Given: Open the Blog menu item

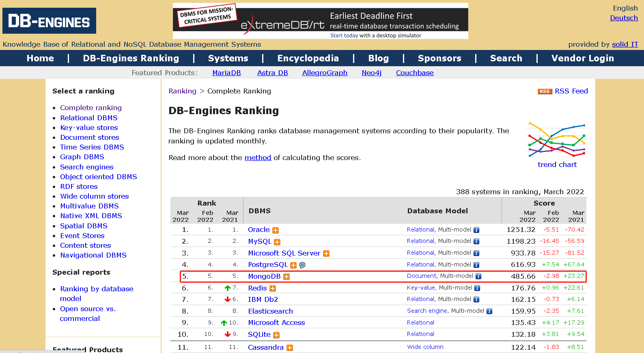Looking at the screenshot, I should coord(379,58).
